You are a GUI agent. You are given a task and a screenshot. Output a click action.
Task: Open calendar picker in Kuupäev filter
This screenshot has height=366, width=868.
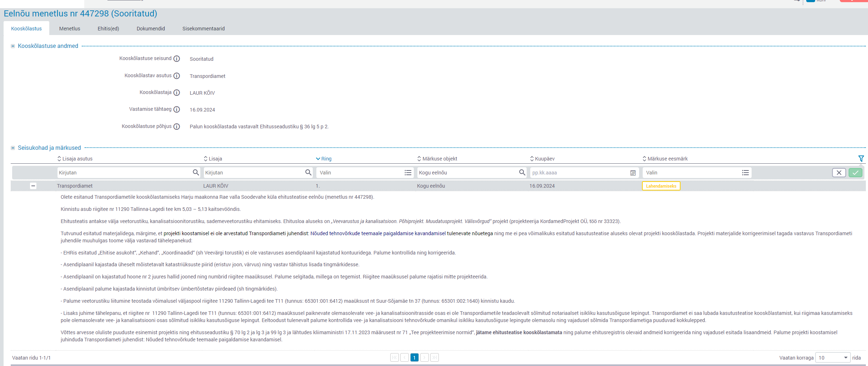coord(633,173)
